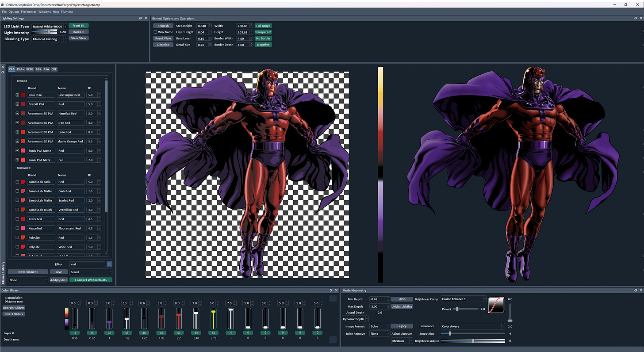Click the Volcano Orange Red swatch

[23, 141]
